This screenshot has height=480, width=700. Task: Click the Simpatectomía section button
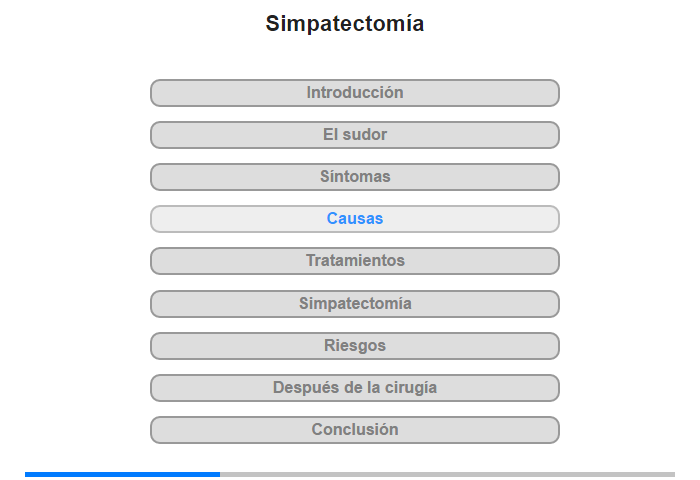click(355, 304)
